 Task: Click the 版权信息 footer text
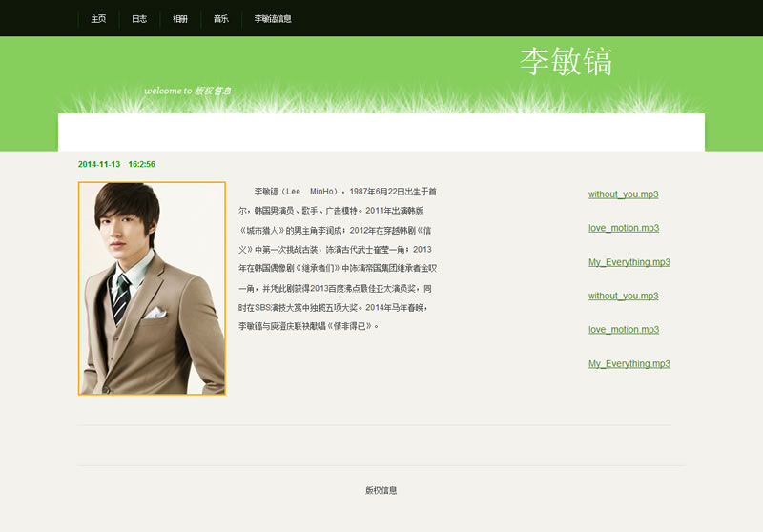381,491
